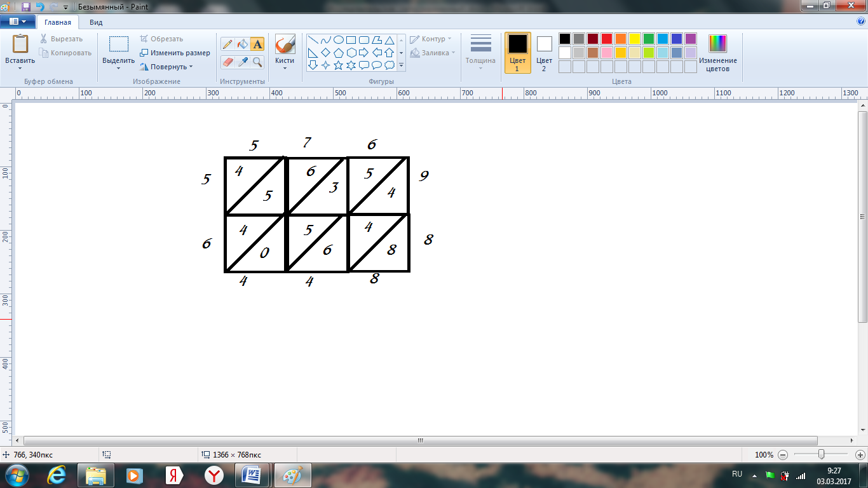The width and height of the screenshot is (868, 488).
Task: Click the Кисти brush icon
Action: click(x=285, y=44)
